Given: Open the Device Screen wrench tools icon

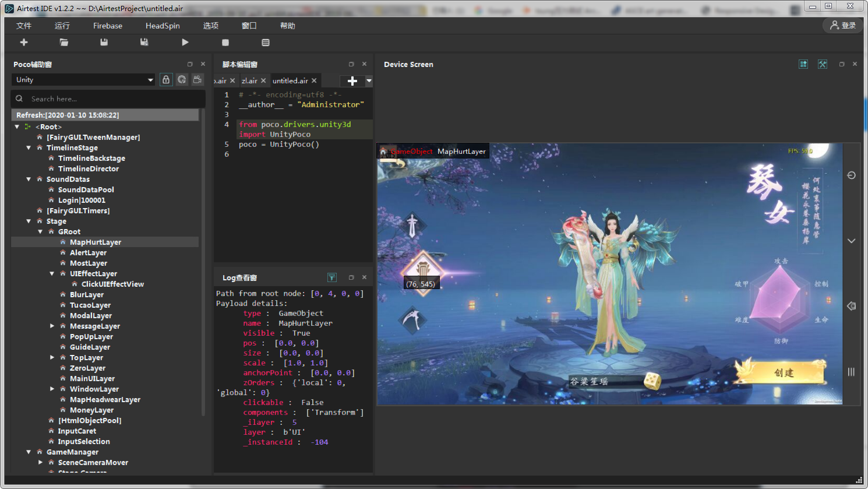Looking at the screenshot, I should pos(823,64).
